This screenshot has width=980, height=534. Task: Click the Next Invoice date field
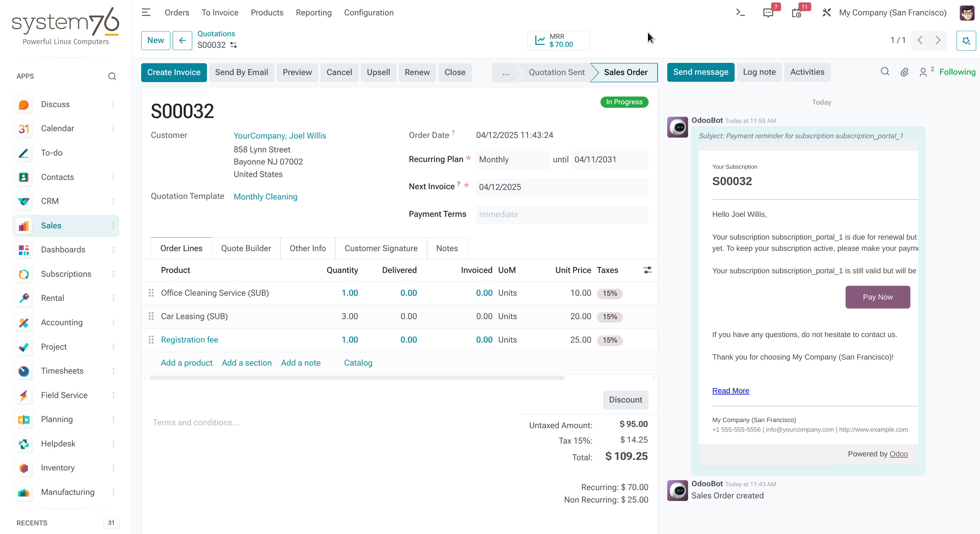562,187
